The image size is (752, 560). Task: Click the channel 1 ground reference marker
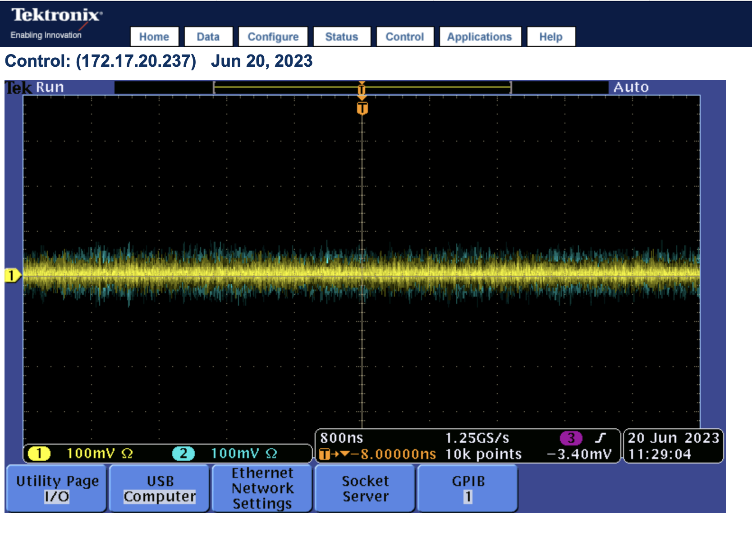coord(12,275)
